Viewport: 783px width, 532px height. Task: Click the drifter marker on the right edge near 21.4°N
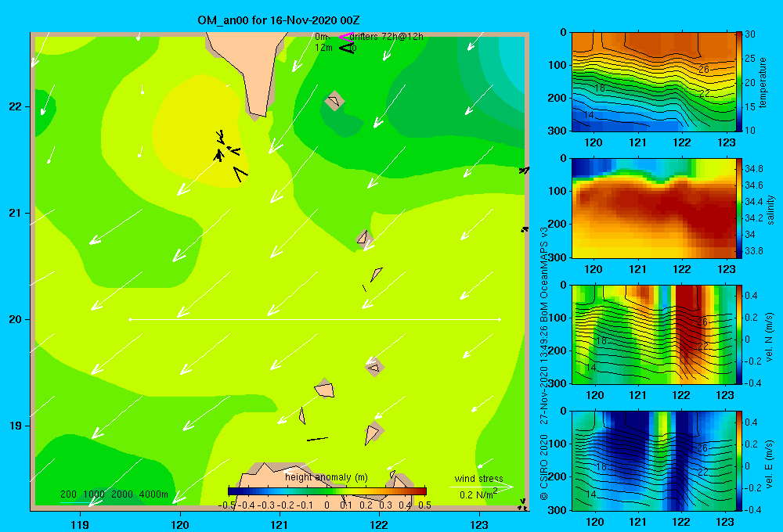click(x=524, y=171)
